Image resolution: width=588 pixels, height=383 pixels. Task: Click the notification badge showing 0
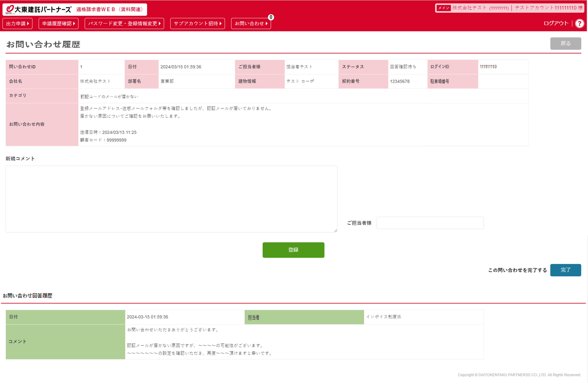[x=271, y=17]
